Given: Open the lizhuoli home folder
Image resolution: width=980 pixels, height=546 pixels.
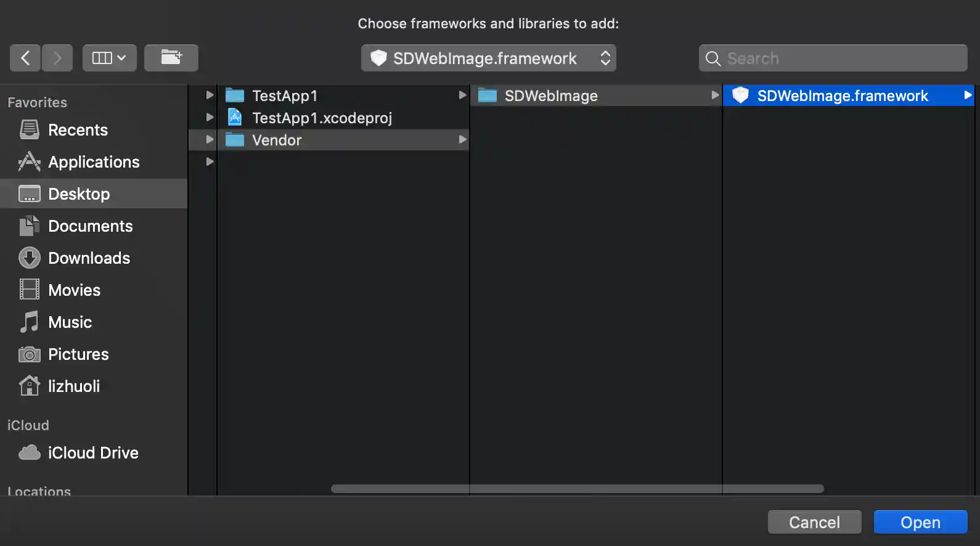Looking at the screenshot, I should click(x=94, y=386).
